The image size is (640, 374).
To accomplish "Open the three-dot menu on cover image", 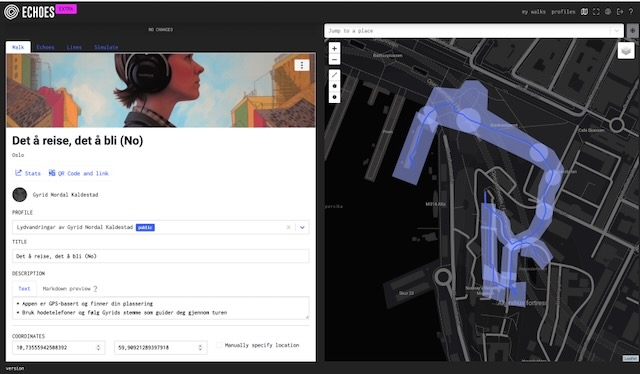I will (302, 65).
